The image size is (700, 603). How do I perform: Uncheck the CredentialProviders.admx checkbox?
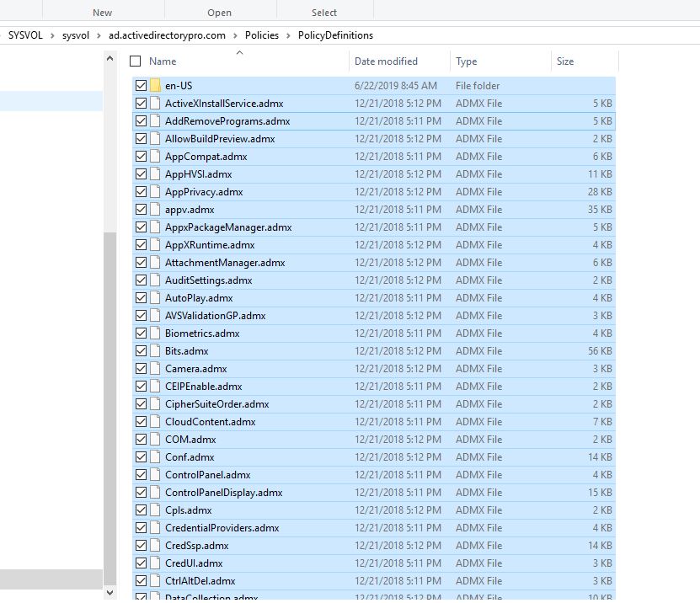pos(141,527)
